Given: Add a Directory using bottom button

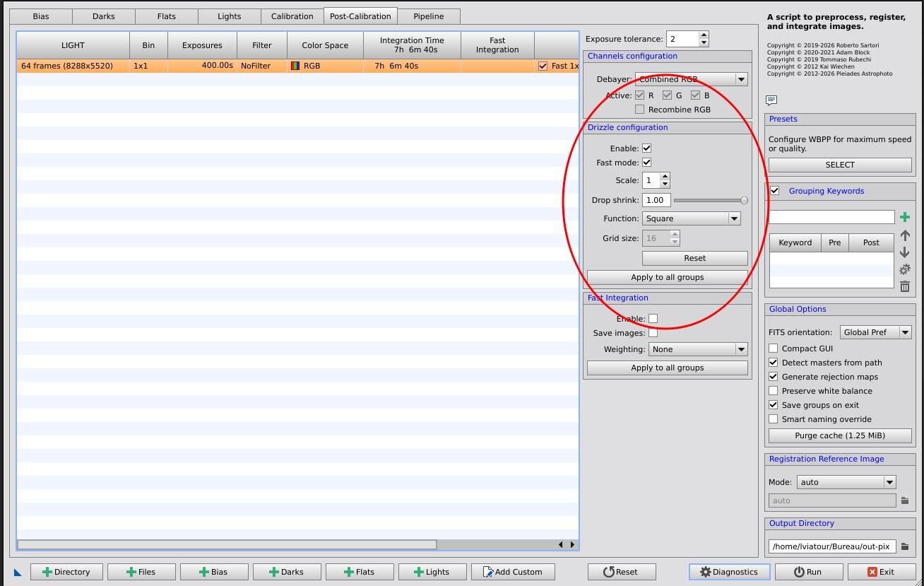Looking at the screenshot, I should 66,572.
